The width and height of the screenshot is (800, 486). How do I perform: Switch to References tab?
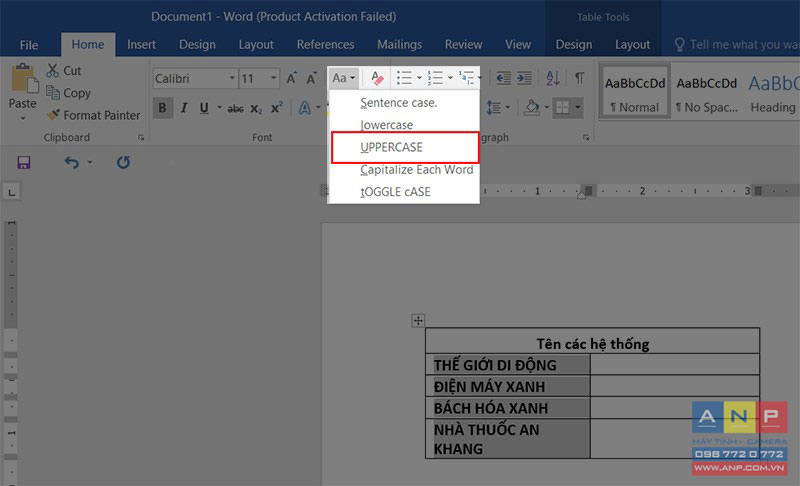(326, 45)
